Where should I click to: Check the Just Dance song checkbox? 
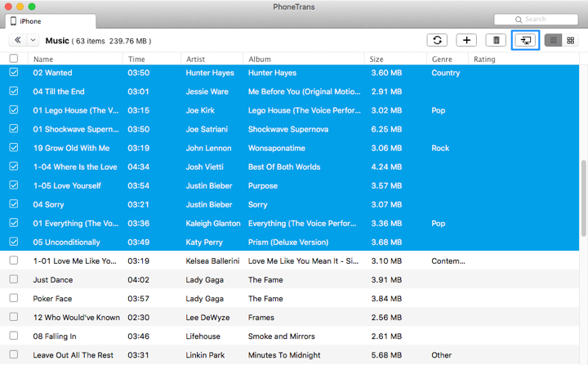tap(14, 280)
